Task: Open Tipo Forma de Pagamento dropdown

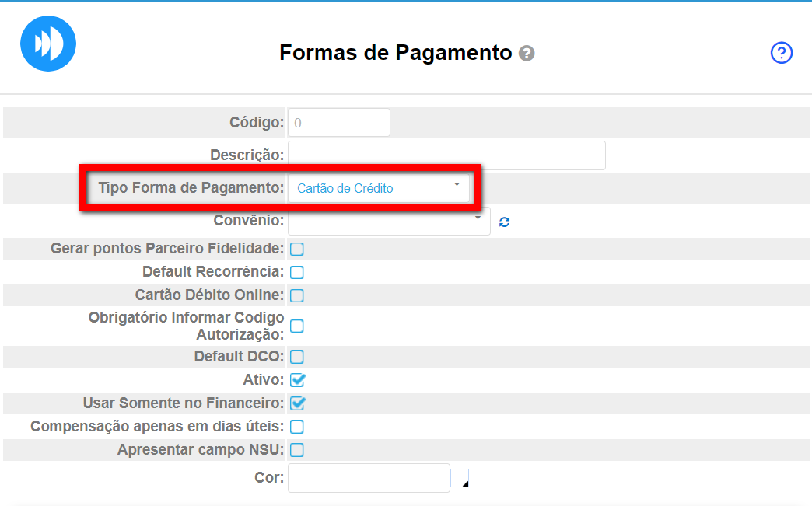Action: (x=378, y=188)
